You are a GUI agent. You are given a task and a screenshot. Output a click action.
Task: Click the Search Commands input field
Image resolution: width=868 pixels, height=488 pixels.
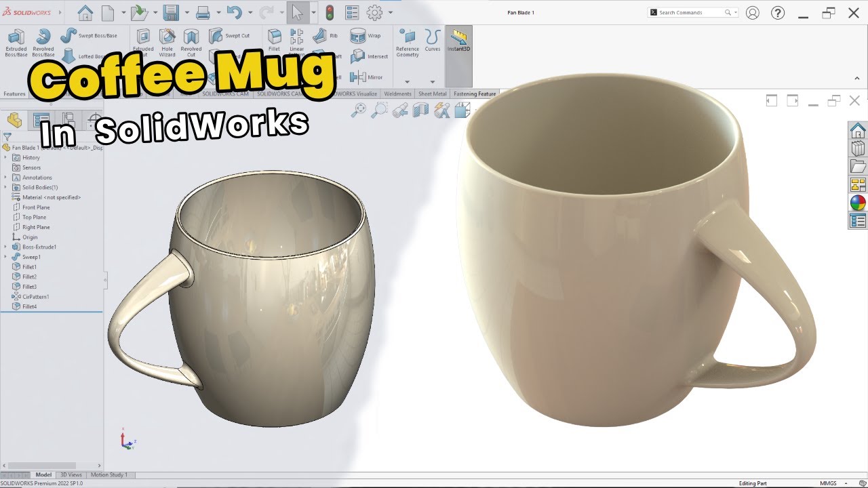(x=693, y=12)
